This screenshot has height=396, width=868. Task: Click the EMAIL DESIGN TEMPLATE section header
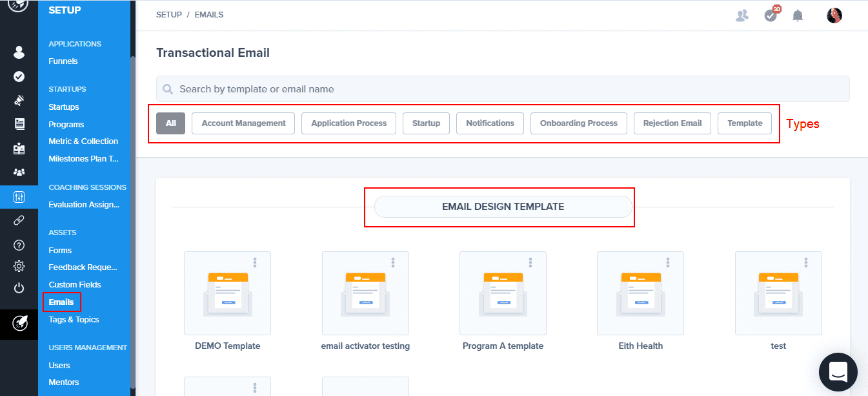click(x=503, y=207)
